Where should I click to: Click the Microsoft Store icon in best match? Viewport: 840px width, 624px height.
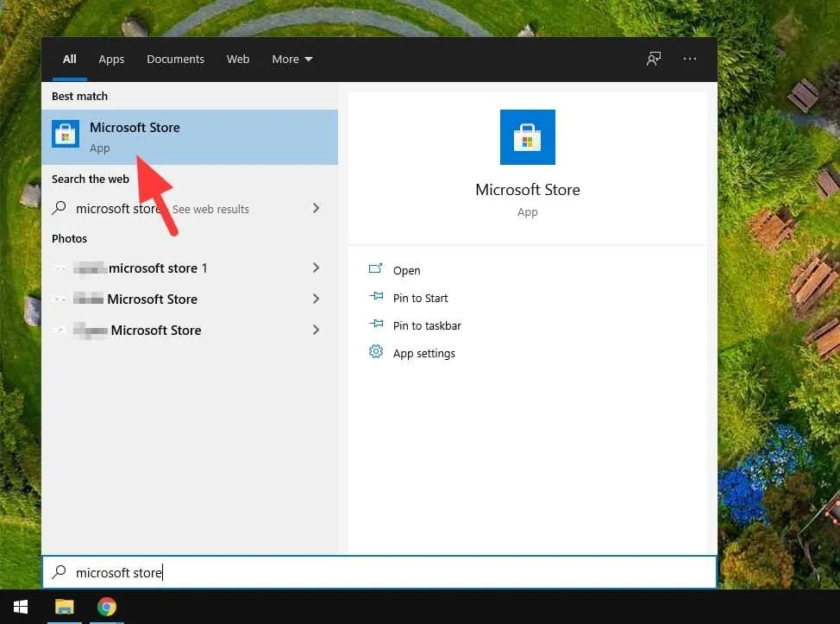pyautogui.click(x=66, y=134)
